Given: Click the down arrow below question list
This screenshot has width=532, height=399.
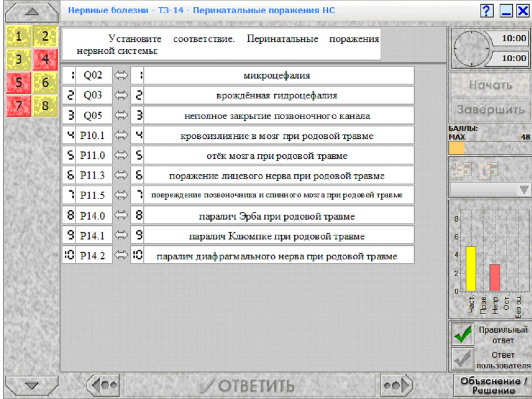Looking at the screenshot, I should point(32,385).
